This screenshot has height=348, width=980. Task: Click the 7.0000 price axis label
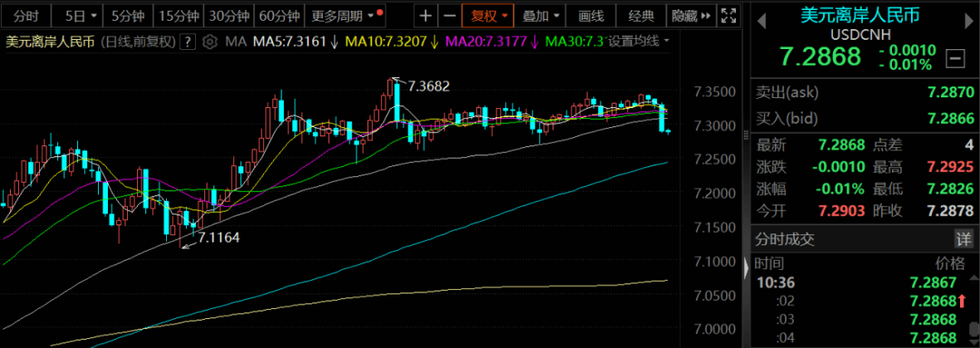click(x=715, y=329)
